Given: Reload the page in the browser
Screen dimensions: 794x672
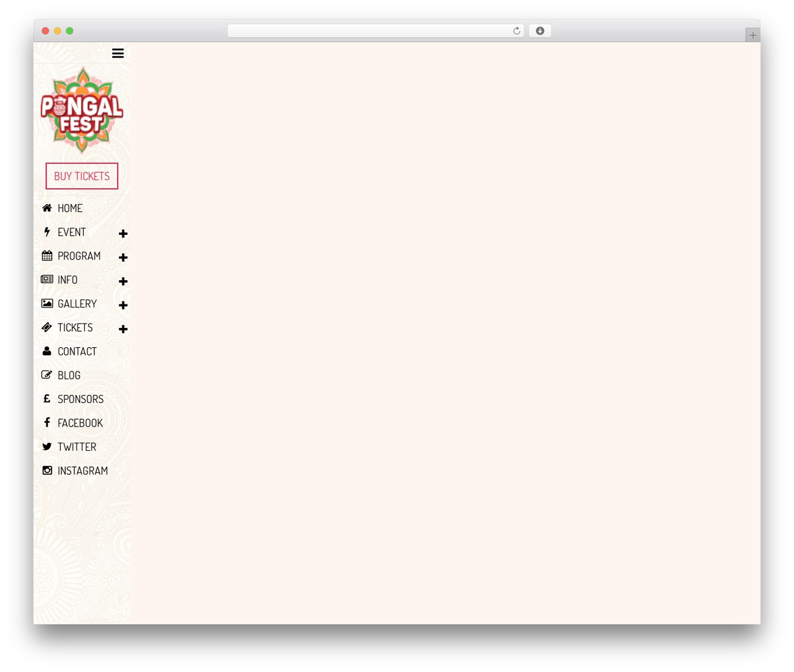Looking at the screenshot, I should point(516,31).
